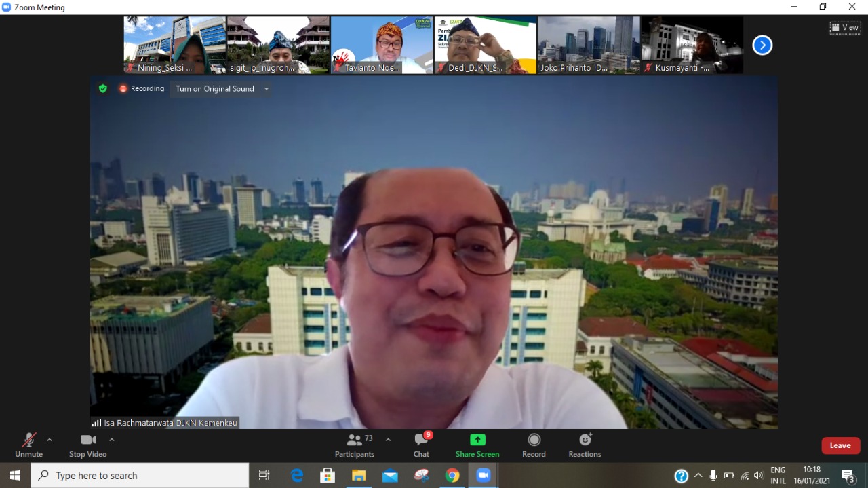Click the green Share Screen icon
Image resolution: width=868 pixels, height=488 pixels.
477,440
